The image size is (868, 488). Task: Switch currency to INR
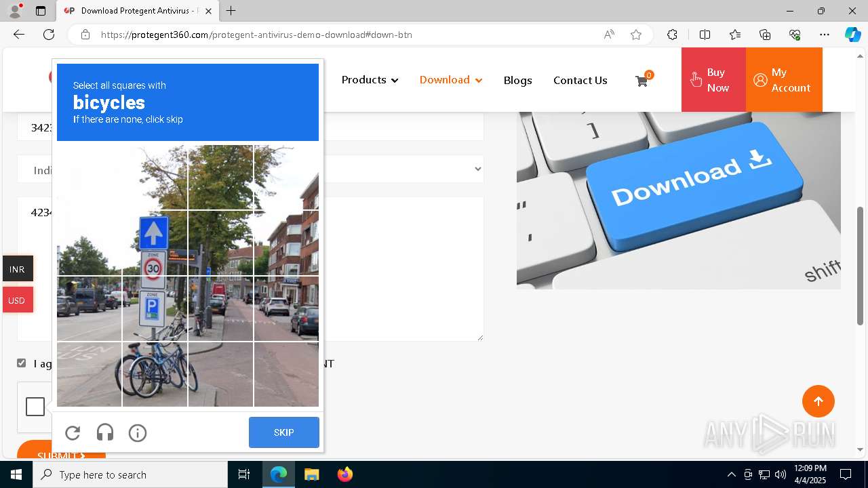[17, 269]
